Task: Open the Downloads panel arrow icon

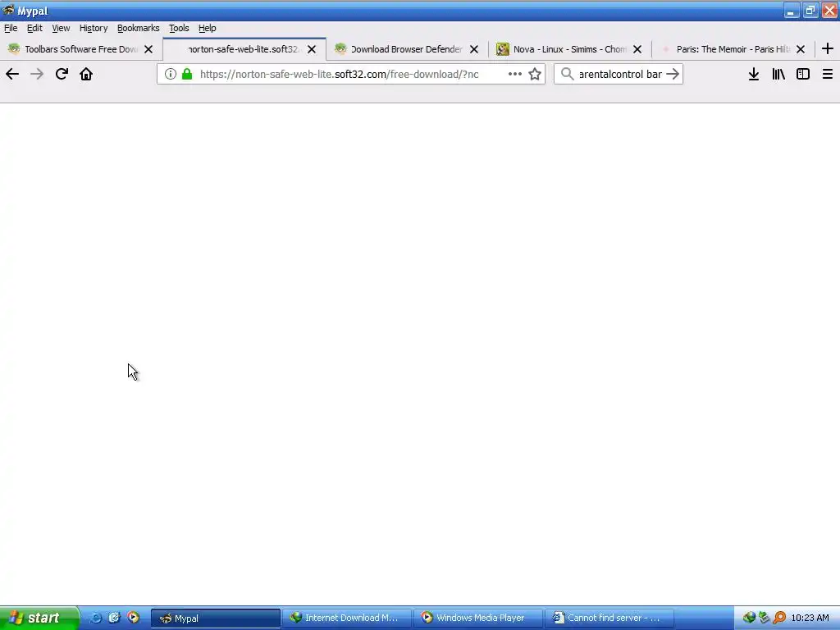Action: point(754,74)
